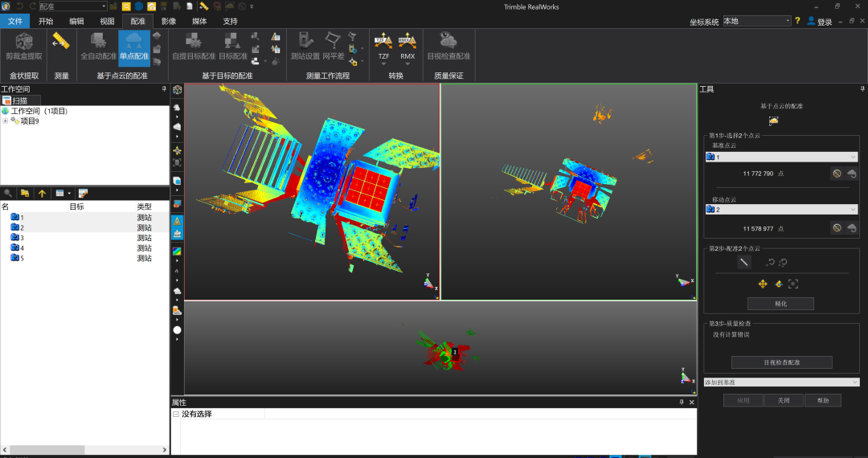The height and width of the screenshot is (458, 868).
Task: Click the search magnifier in list toolbar
Action: pyautogui.click(x=8, y=193)
